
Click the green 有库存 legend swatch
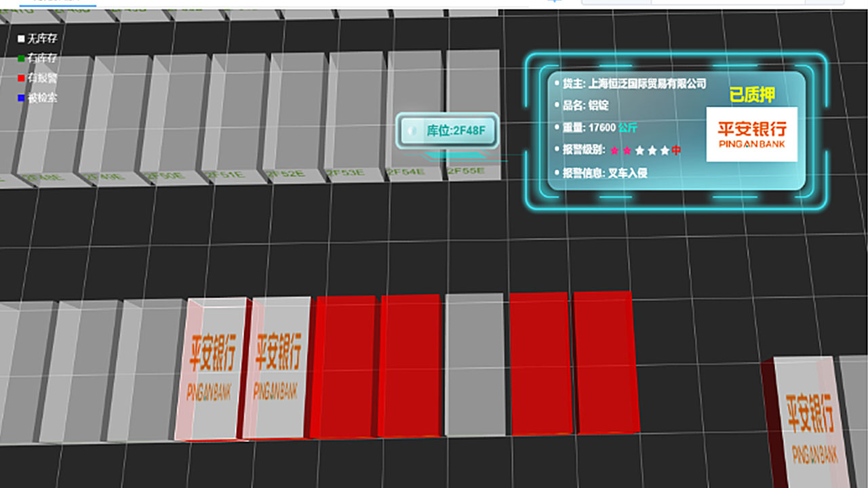pyautogui.click(x=21, y=59)
